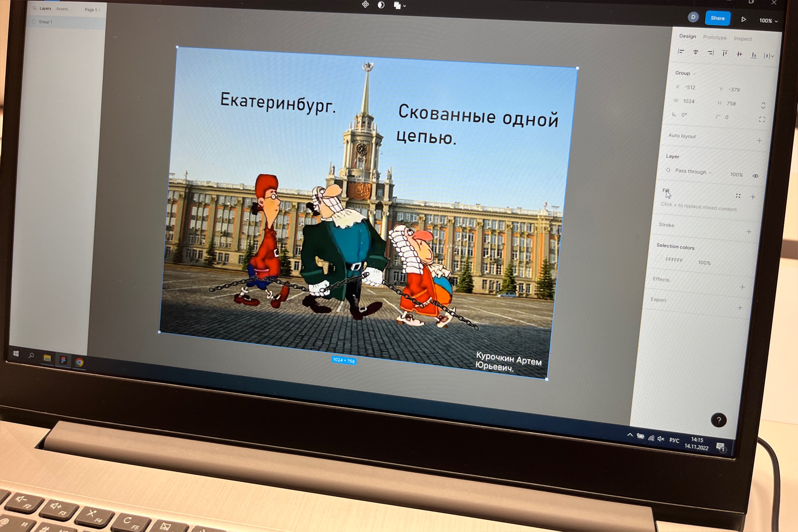Add an Effect with plus button
This screenshot has height=532, width=798.
(742, 287)
